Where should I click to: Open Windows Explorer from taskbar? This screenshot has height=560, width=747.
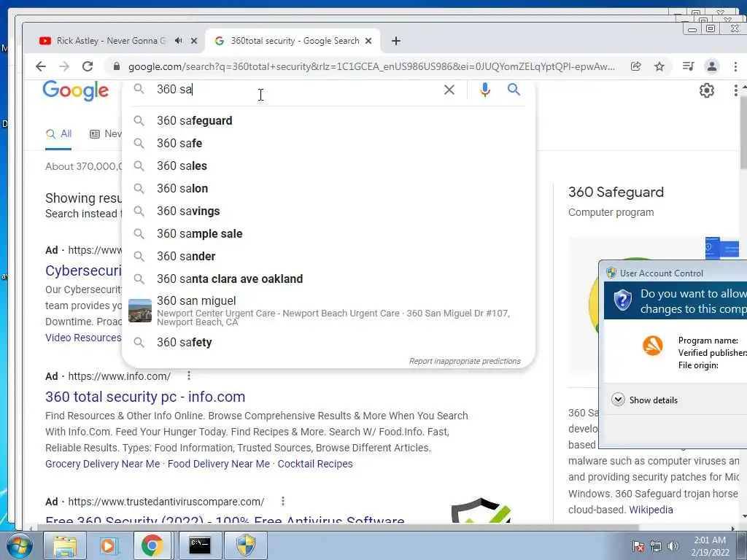point(65,545)
